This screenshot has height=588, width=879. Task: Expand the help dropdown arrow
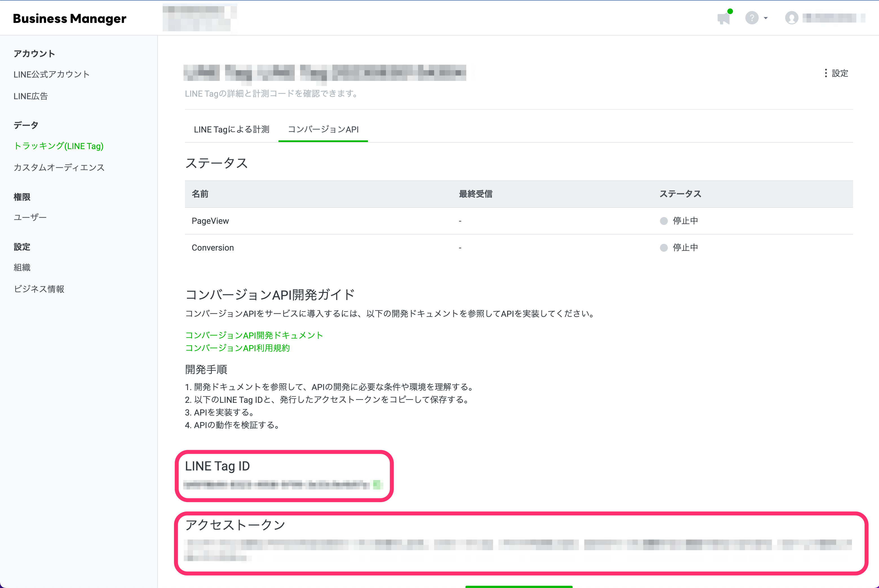(x=766, y=18)
